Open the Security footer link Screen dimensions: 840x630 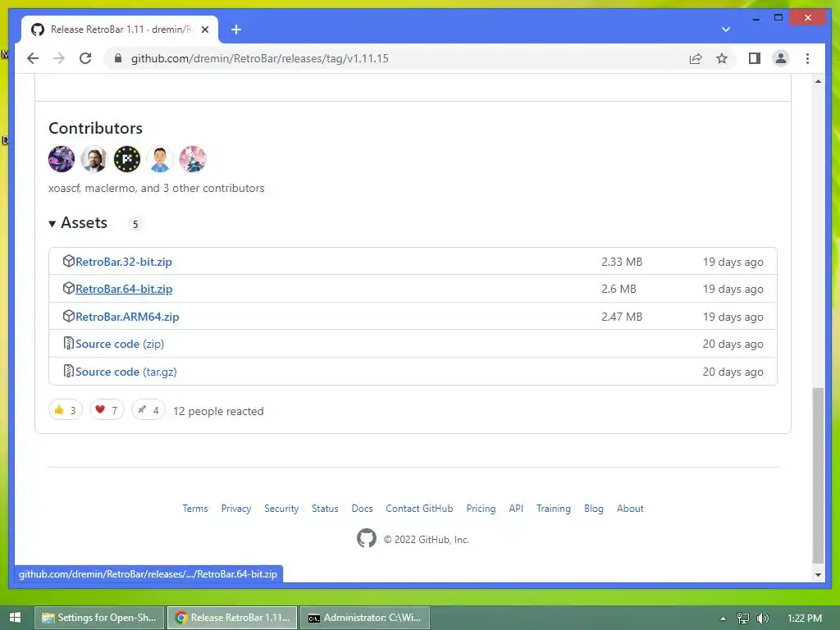coord(281,509)
